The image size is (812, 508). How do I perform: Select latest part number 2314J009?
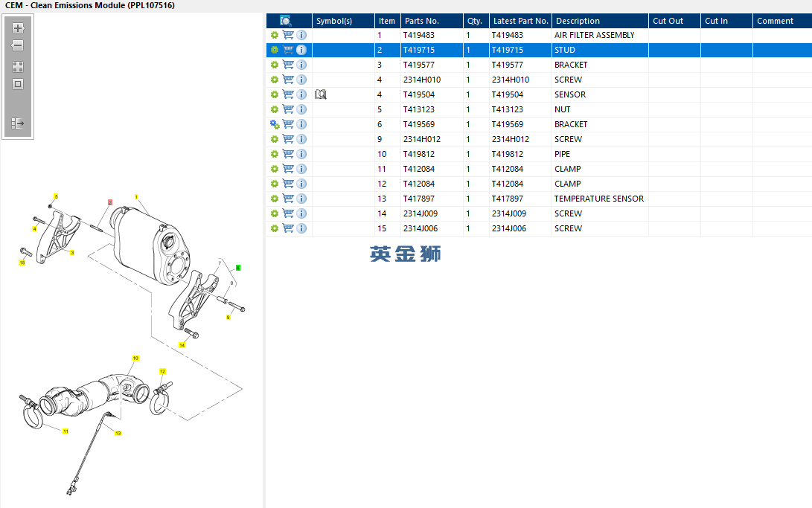[x=509, y=213]
